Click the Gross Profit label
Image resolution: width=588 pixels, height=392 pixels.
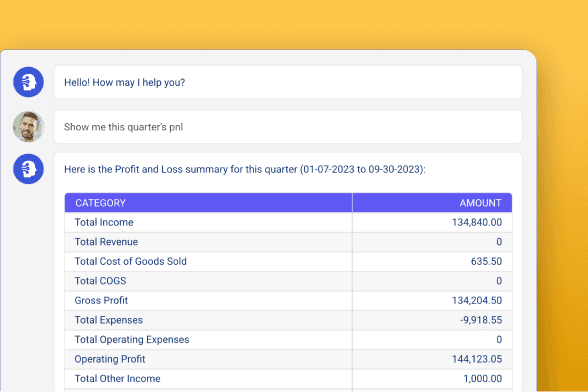[101, 300]
